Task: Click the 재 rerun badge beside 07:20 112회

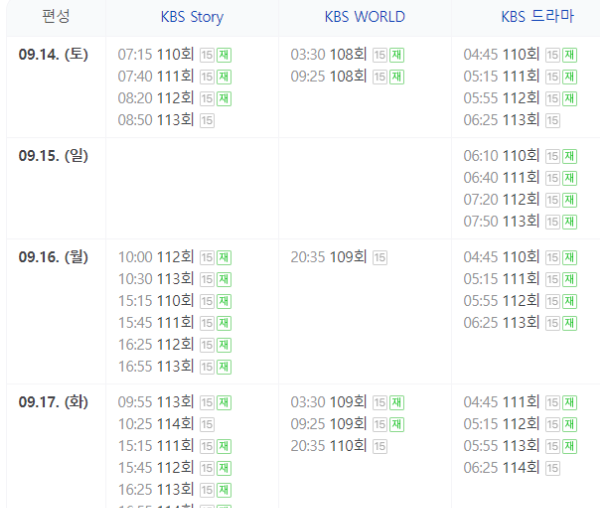Action: point(569,200)
